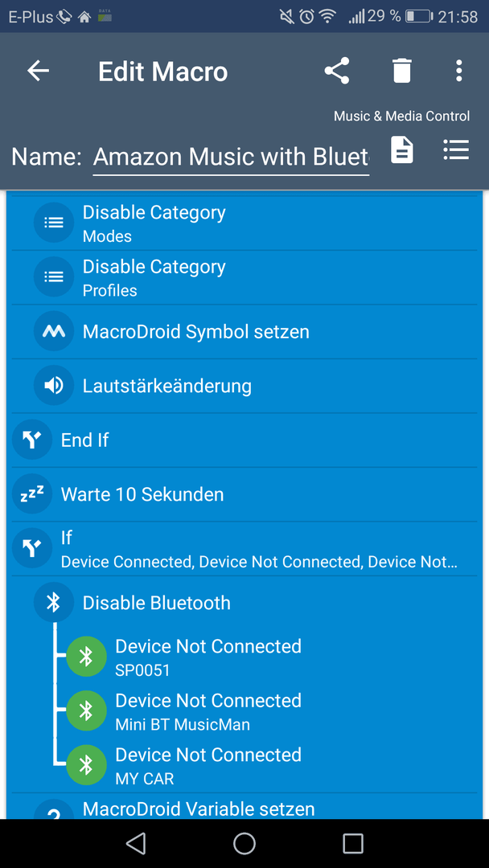
Task: Delete macro using trash icon
Action: [x=402, y=71]
